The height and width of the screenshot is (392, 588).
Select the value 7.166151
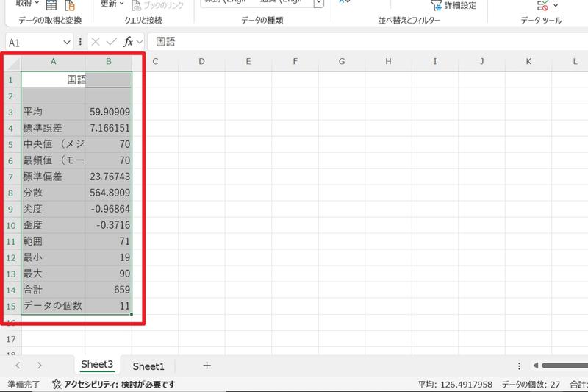tap(108, 128)
